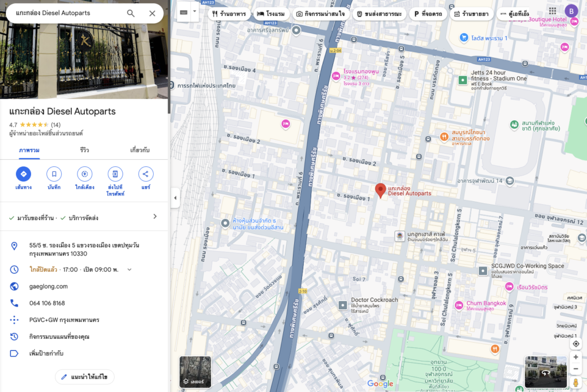Click the share (แชร์) icon

(x=146, y=174)
